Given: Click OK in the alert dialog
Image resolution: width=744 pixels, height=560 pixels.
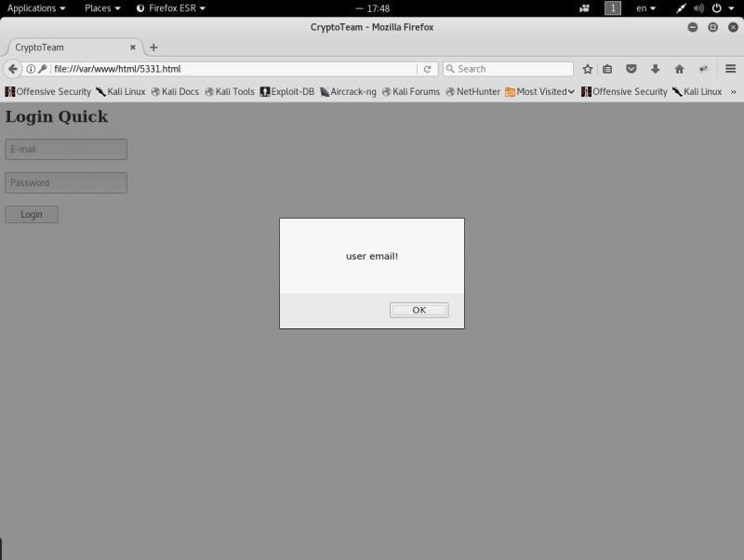Looking at the screenshot, I should tap(419, 310).
